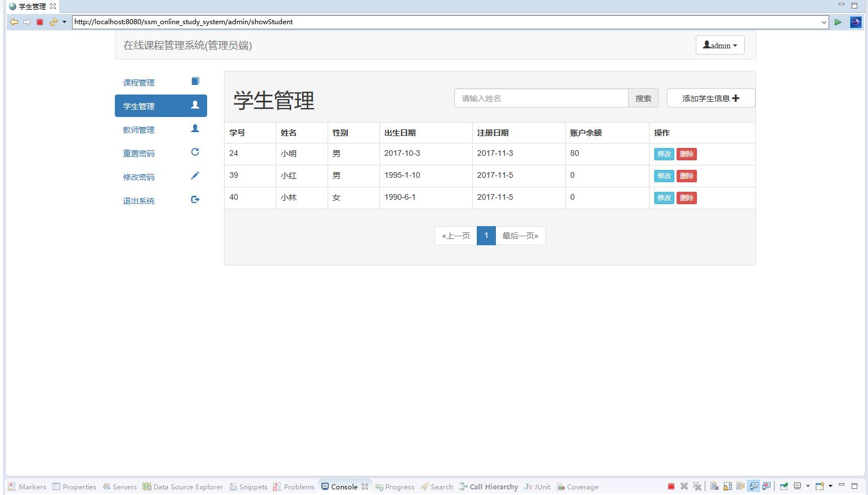Click the 搜索 search button
Screen dimensions: 868x495
pos(643,98)
